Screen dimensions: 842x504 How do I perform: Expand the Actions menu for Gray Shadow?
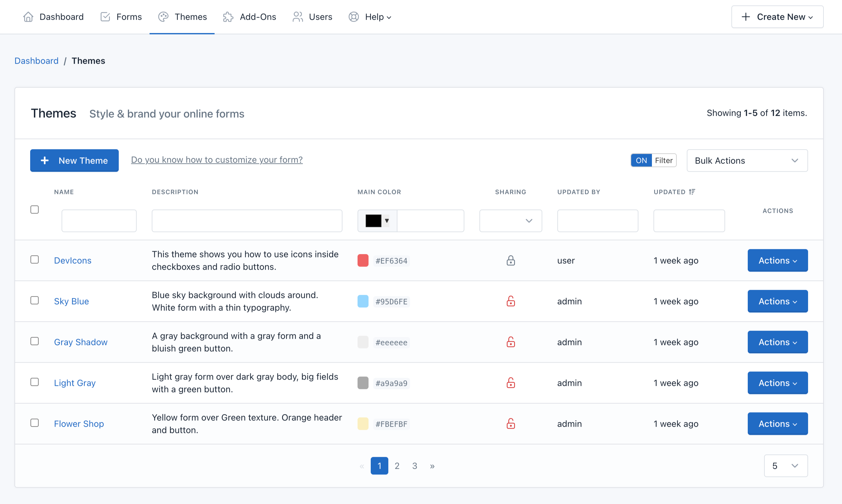point(777,341)
